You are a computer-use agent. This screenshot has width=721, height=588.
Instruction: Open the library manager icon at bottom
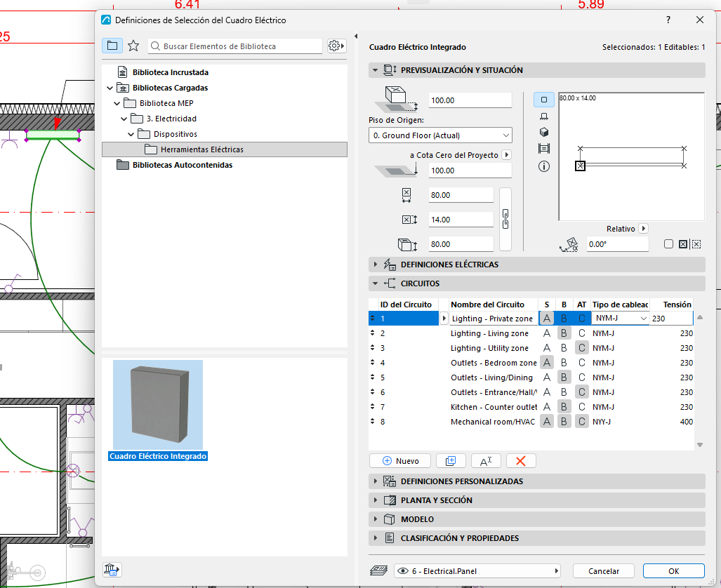pyautogui.click(x=112, y=570)
